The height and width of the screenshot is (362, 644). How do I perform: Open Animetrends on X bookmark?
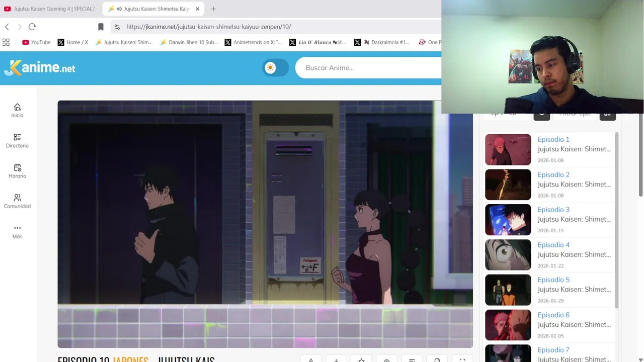pyautogui.click(x=253, y=42)
